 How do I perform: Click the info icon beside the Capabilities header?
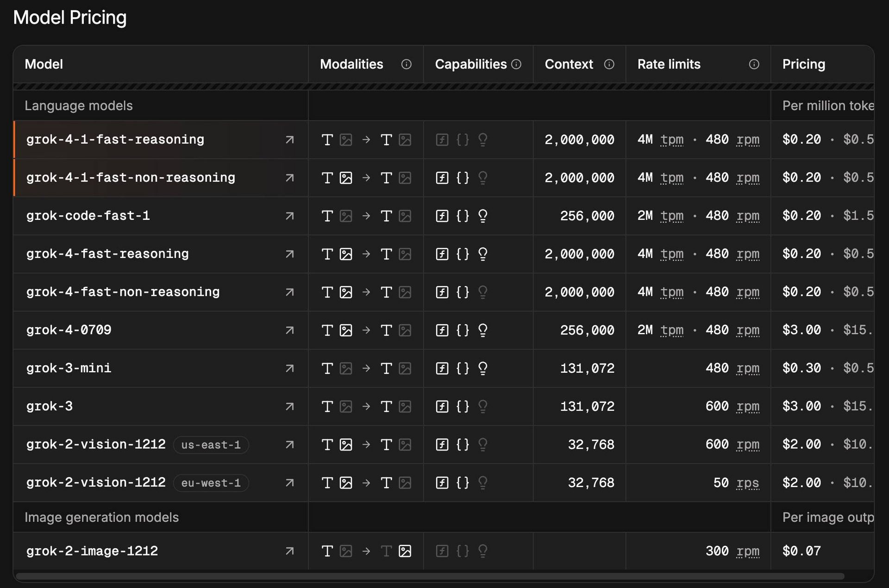point(516,64)
